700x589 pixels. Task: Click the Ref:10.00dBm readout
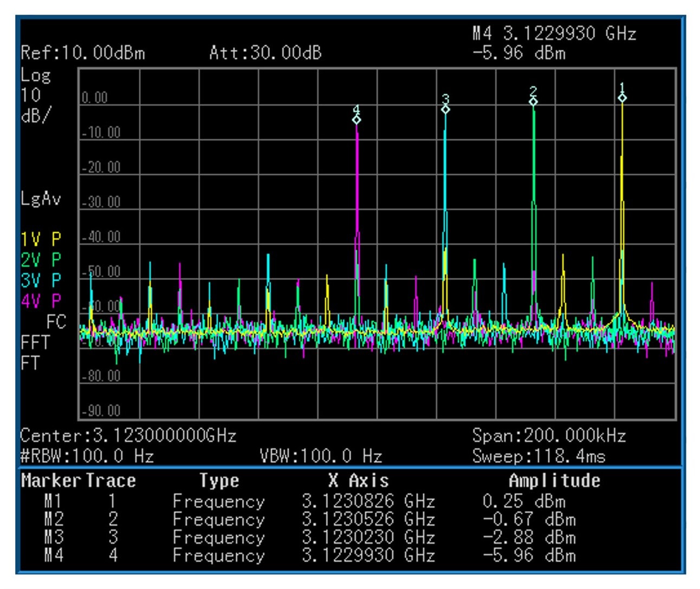pyautogui.click(x=83, y=53)
